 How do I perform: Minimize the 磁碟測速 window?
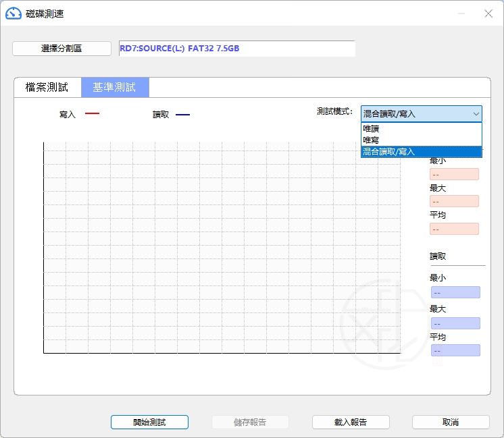[x=461, y=13]
